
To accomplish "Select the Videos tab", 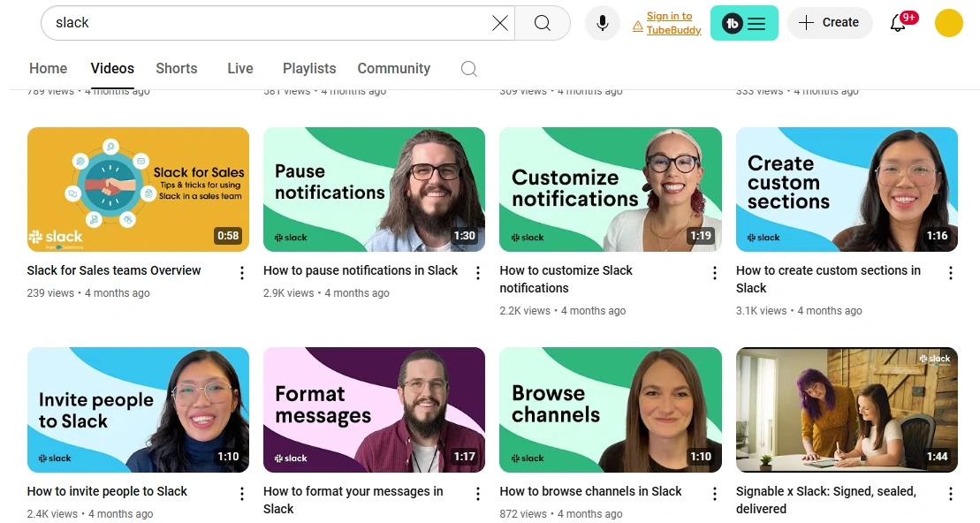I will pyautogui.click(x=112, y=69).
